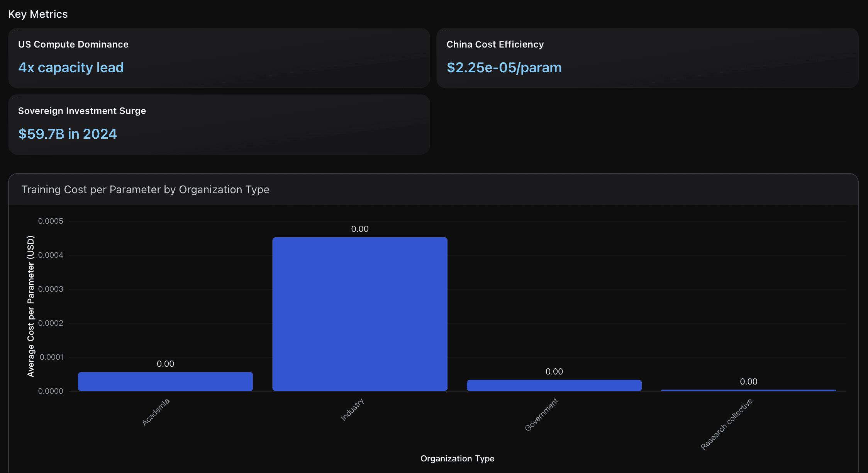Select the Government bar

click(x=554, y=385)
